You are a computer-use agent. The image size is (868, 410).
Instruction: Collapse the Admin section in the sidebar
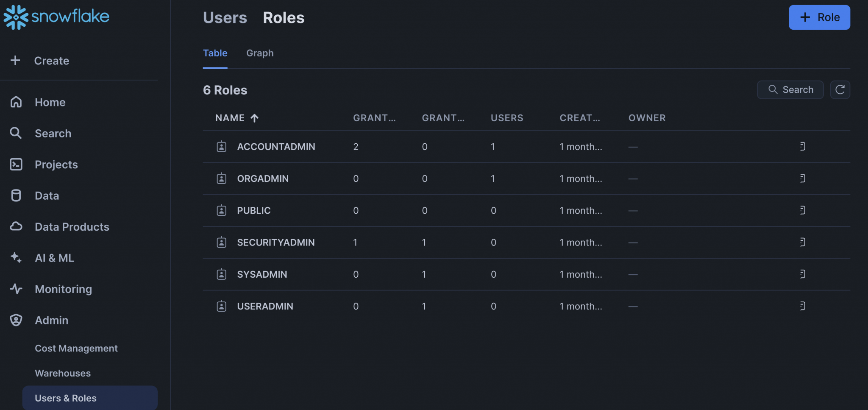[x=51, y=320]
